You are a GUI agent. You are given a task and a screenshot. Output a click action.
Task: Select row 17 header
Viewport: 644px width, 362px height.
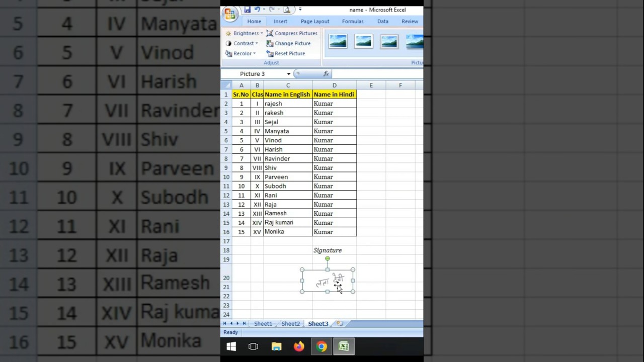pyautogui.click(x=226, y=241)
